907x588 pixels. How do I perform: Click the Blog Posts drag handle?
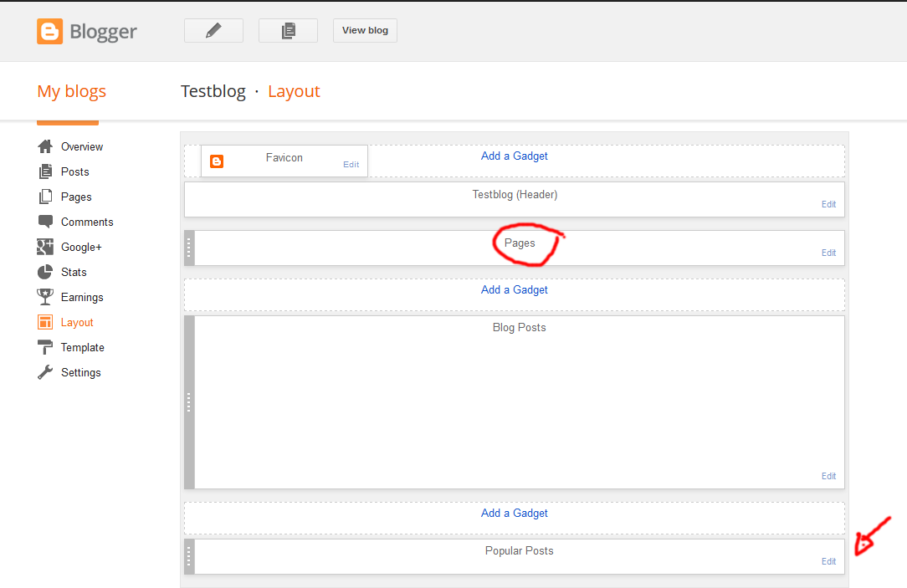(x=189, y=402)
